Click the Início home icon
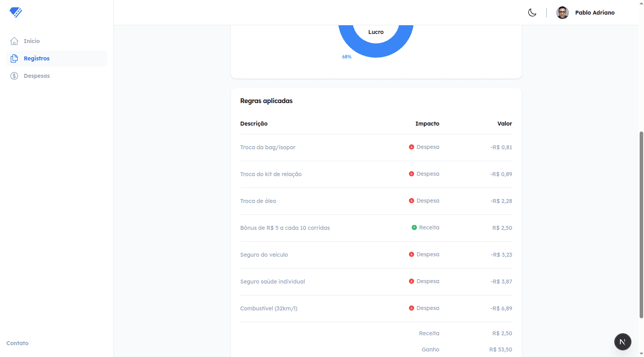Screen dimensions: 644x357 click(x=14, y=41)
